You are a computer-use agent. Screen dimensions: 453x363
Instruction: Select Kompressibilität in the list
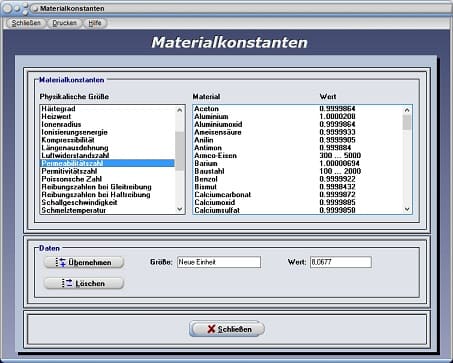(107, 140)
